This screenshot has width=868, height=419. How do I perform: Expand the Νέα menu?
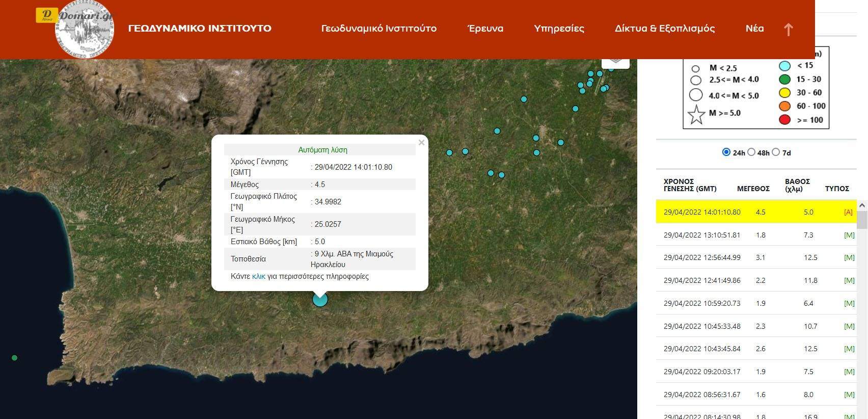coord(754,29)
